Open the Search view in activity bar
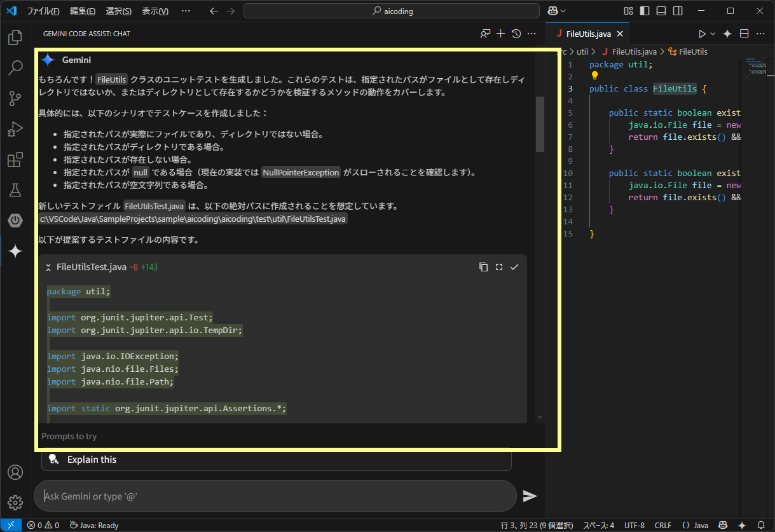The image size is (775, 532). coord(15,68)
